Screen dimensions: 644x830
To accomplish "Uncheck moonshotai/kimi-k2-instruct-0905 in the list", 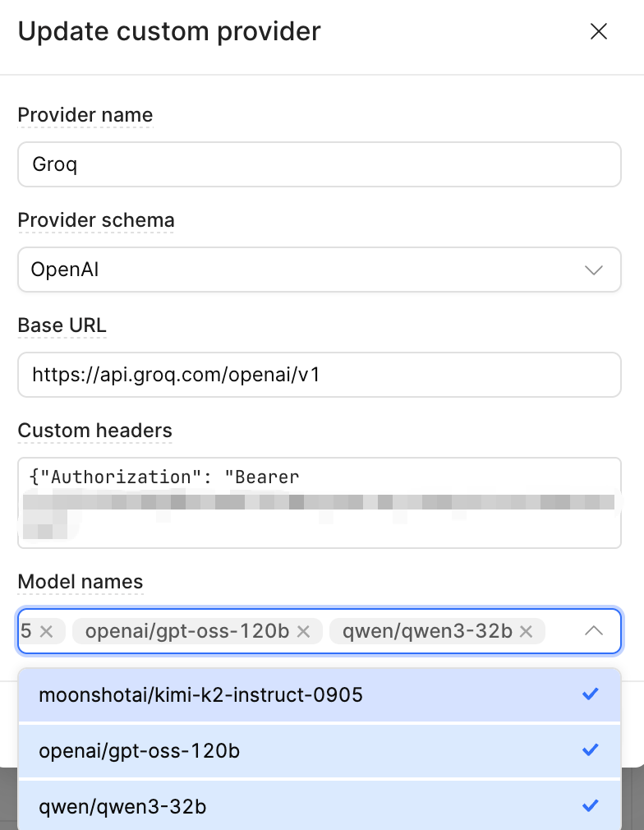I will [319, 695].
